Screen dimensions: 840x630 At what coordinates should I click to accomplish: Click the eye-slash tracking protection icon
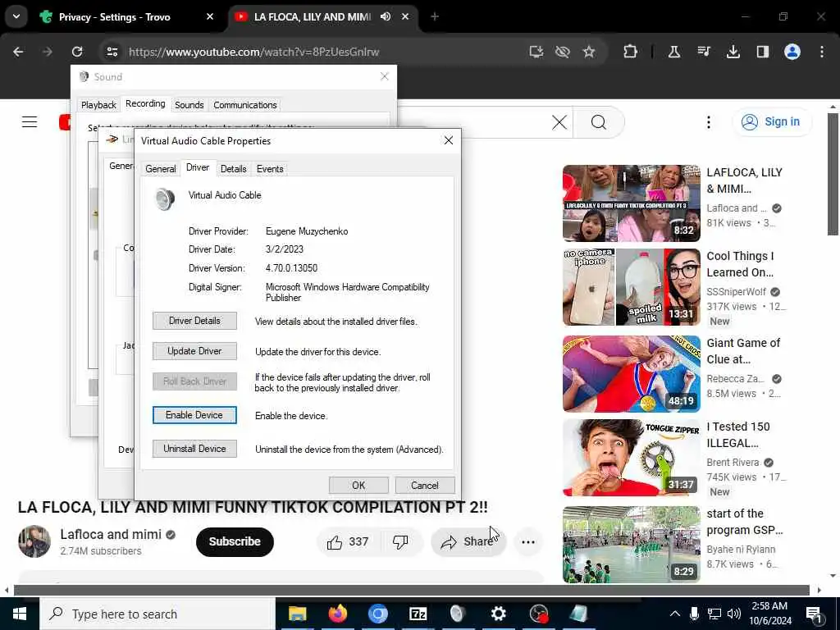click(x=563, y=52)
